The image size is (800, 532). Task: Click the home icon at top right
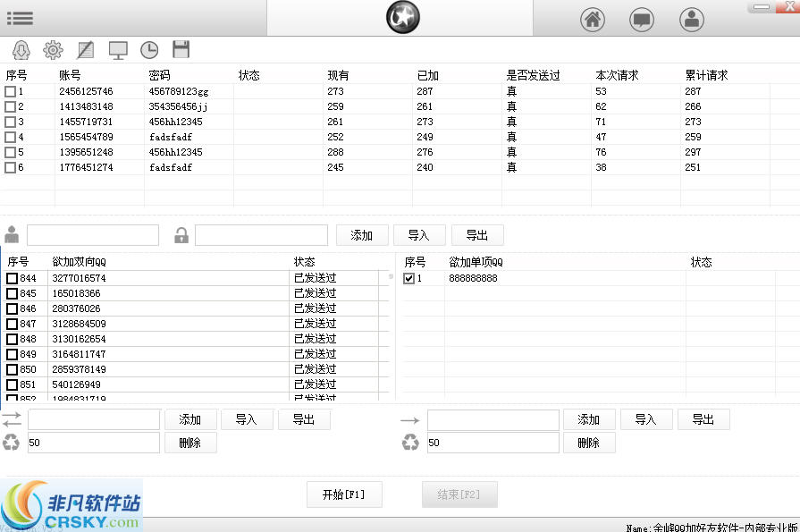[x=594, y=19]
